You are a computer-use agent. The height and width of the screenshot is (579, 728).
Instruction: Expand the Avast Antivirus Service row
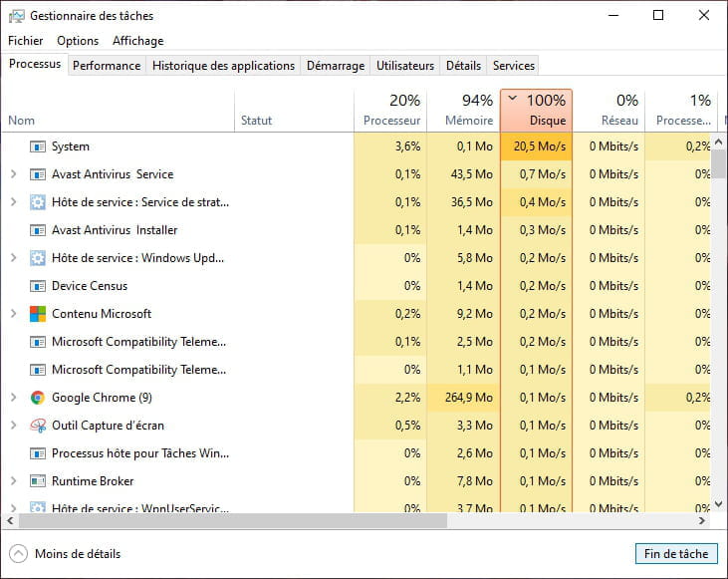pyautogui.click(x=13, y=174)
